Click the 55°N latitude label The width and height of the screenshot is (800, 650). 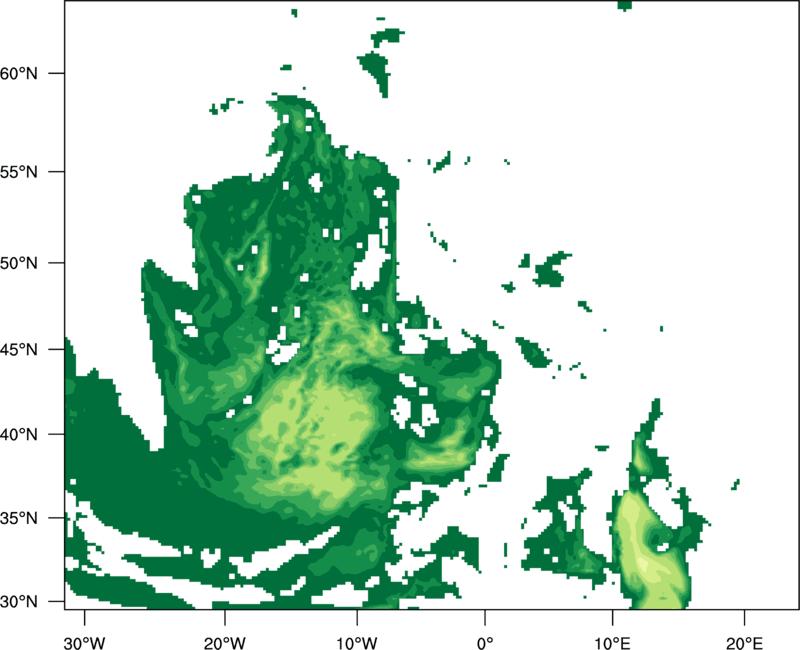point(19,172)
